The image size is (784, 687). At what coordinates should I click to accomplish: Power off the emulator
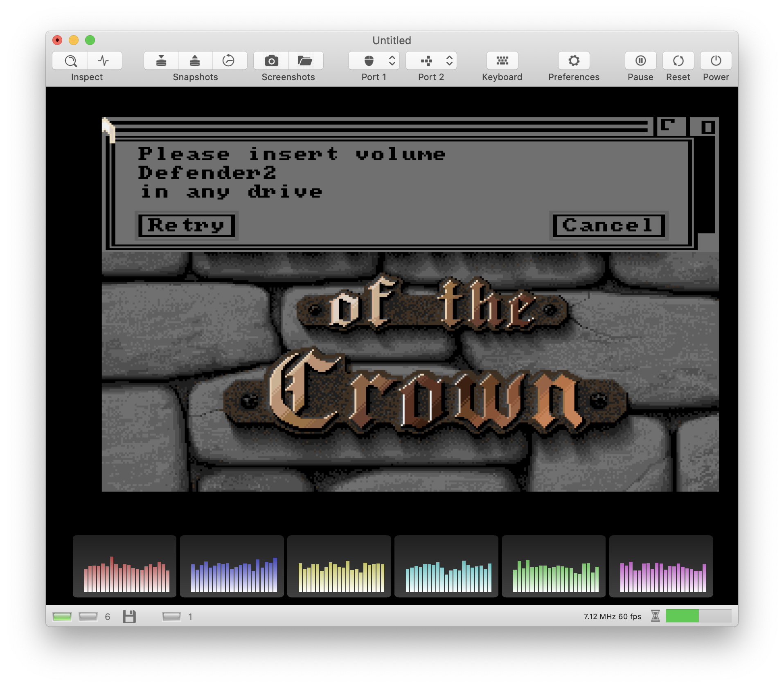tap(716, 61)
